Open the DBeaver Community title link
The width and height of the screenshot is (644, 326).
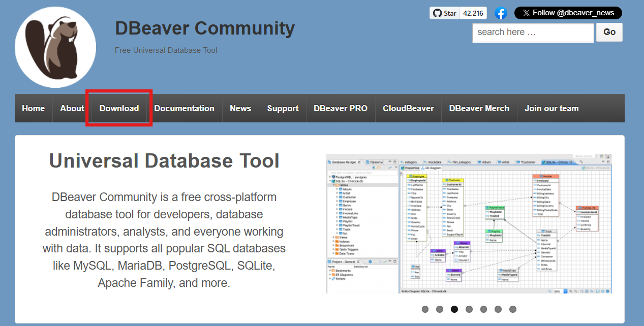[x=205, y=28]
